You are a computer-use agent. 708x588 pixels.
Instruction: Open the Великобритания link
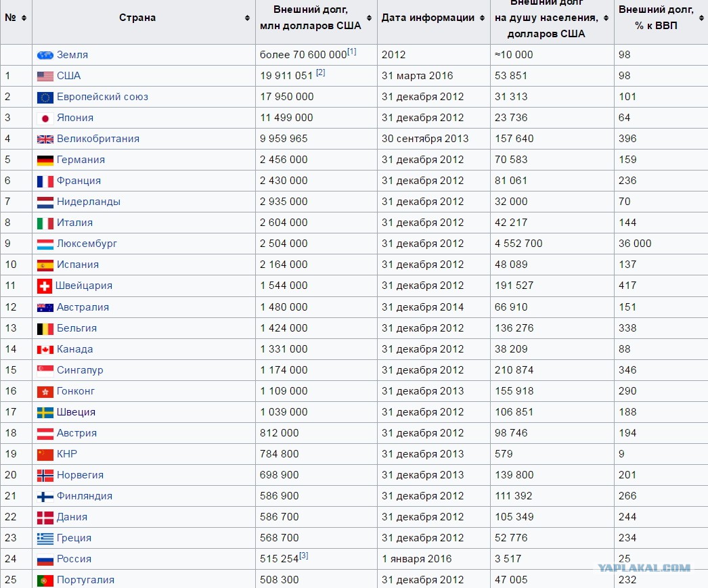click(x=98, y=139)
